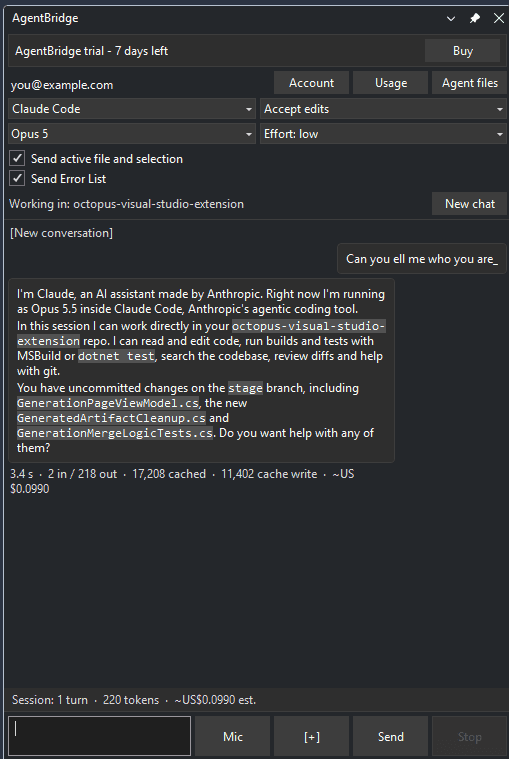Click the '11,402 cache write' stats text
Image resolution: width=509 pixels, height=759 pixels.
tap(269, 474)
